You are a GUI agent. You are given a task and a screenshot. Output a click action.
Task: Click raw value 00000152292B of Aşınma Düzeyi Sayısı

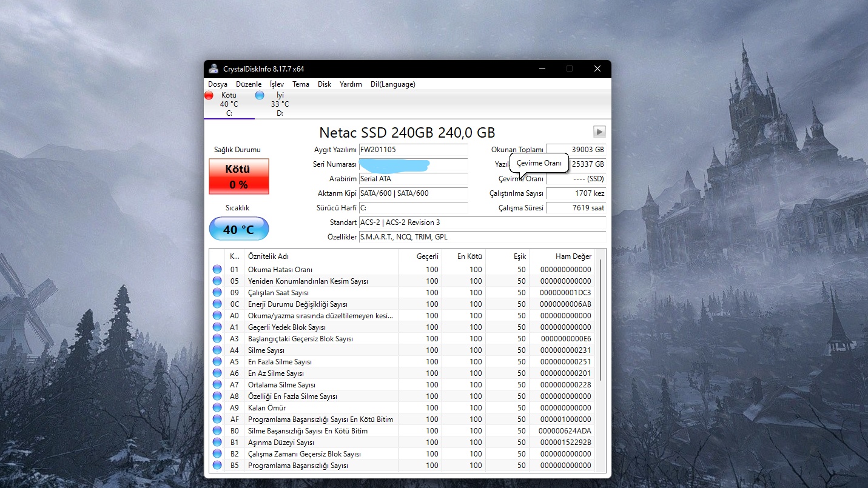coord(565,443)
